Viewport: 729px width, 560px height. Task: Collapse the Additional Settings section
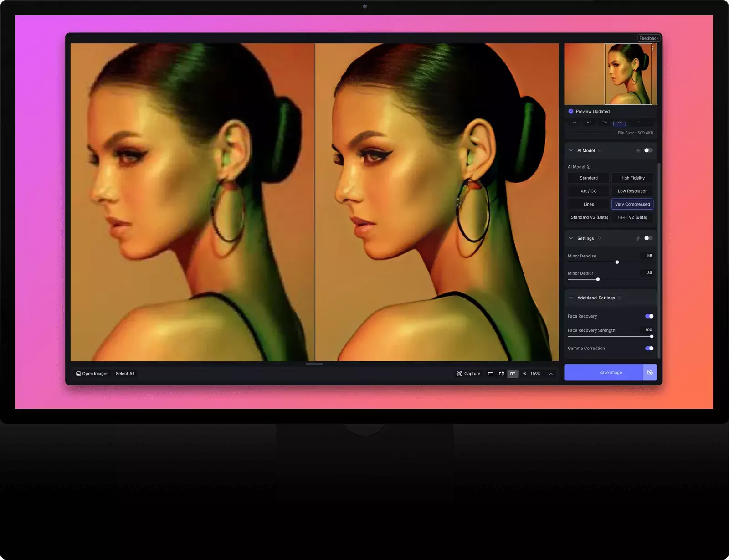pyautogui.click(x=571, y=298)
